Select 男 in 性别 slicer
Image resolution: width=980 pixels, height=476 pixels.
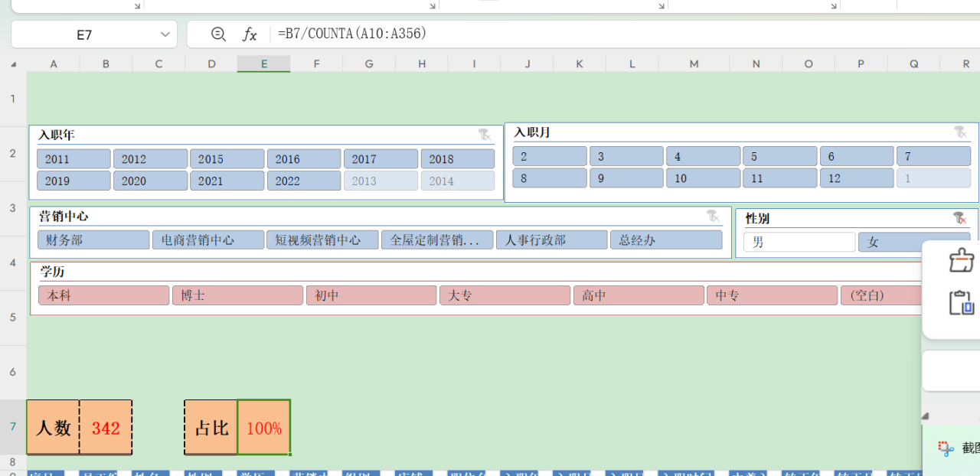pos(799,242)
